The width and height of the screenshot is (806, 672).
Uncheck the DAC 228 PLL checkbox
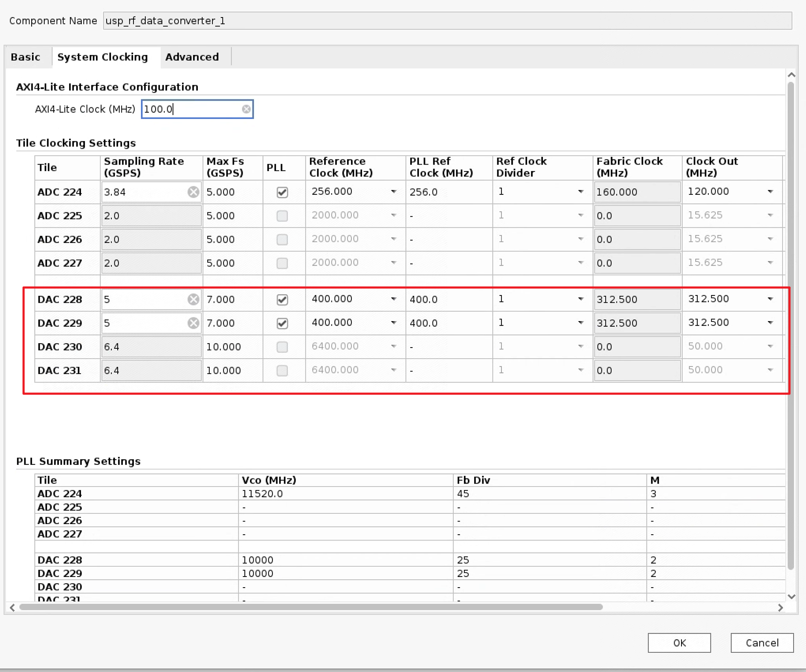[x=282, y=300]
